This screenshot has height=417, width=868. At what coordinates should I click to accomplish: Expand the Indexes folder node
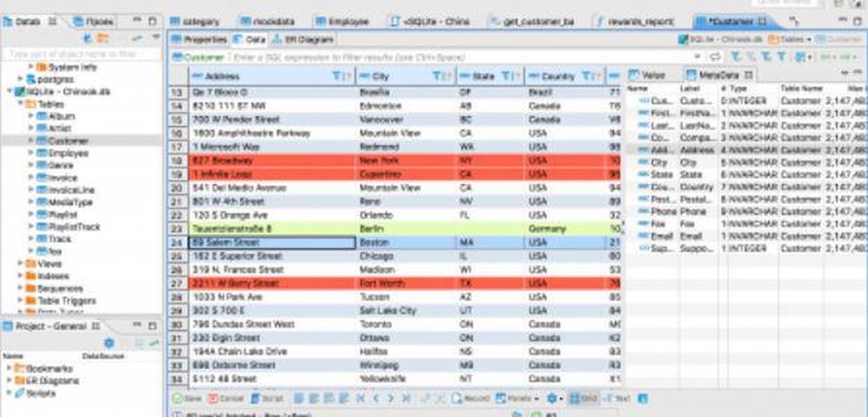tap(20, 275)
